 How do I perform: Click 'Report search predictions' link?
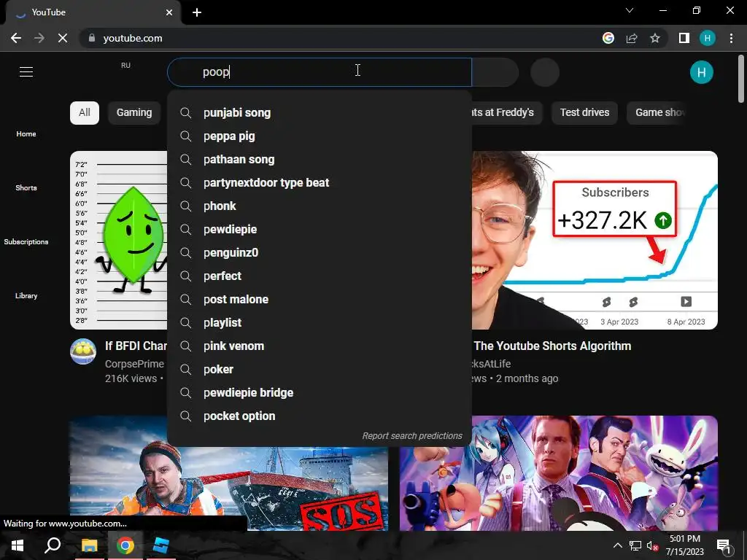coord(412,436)
